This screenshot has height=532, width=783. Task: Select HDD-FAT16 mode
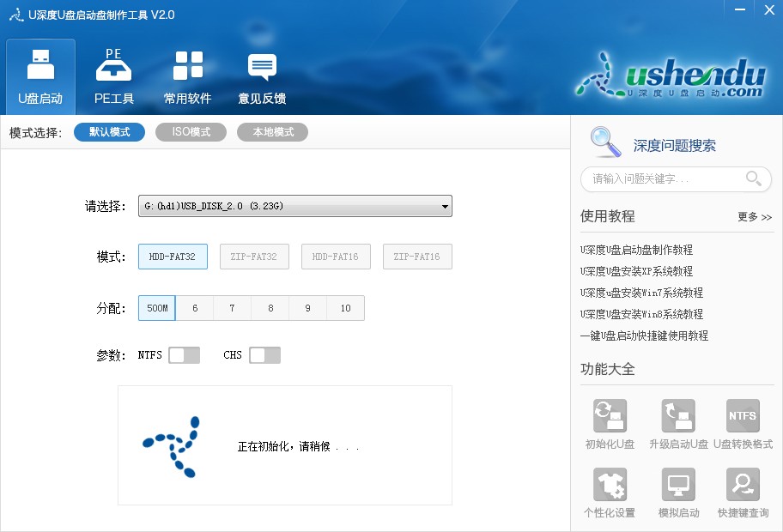[336, 257]
